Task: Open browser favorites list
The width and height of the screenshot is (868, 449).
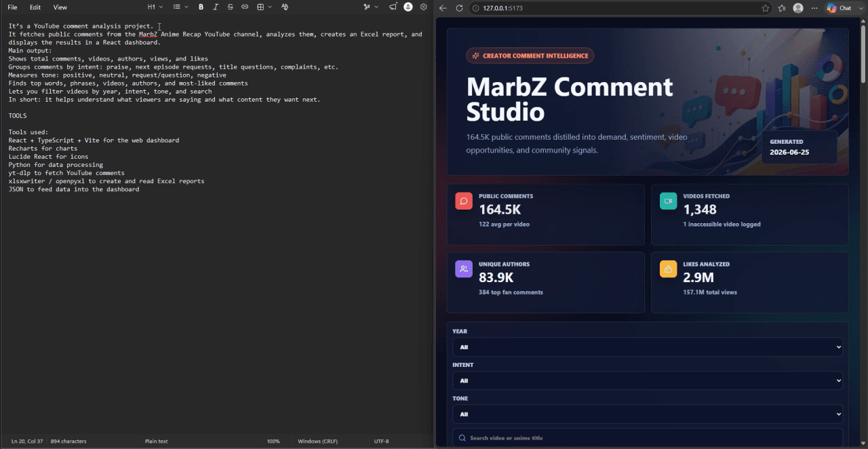Action: tap(782, 8)
